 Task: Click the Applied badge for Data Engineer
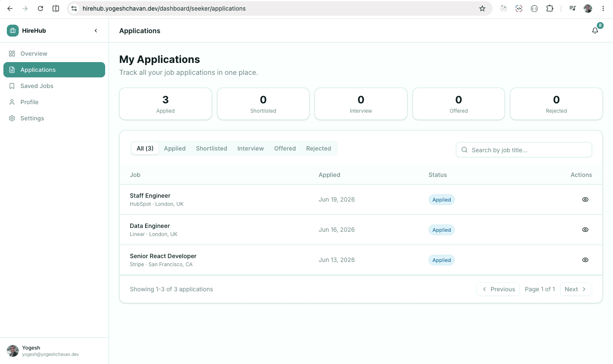pyautogui.click(x=441, y=230)
